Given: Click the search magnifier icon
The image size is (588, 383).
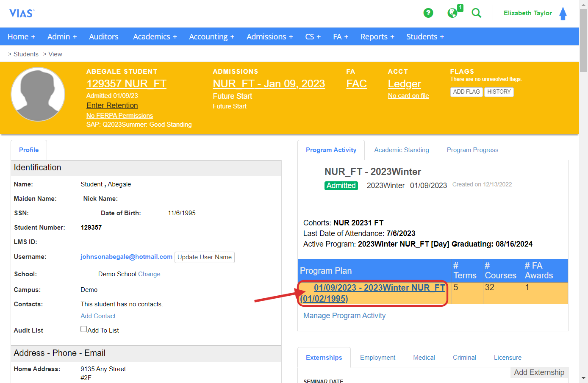Looking at the screenshot, I should (x=477, y=13).
